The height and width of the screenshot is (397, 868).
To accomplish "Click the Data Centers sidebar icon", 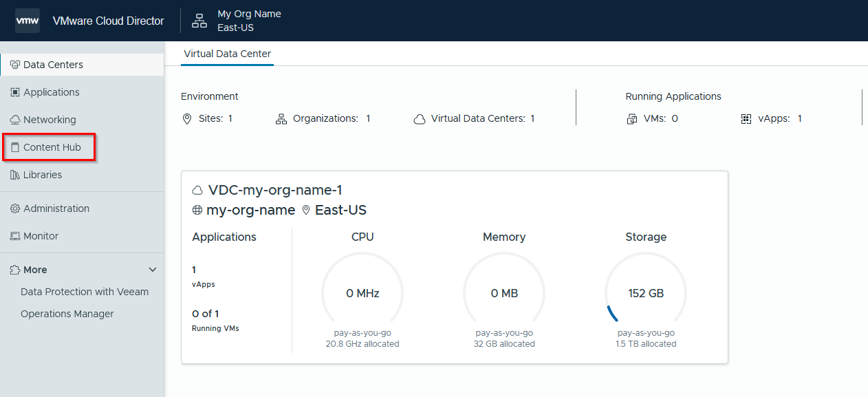I will coord(15,65).
